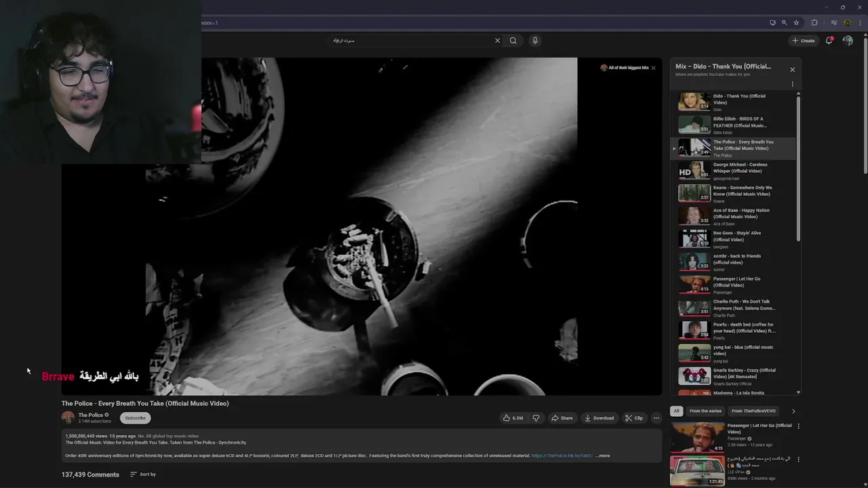Dislike the video with thumbs down
868x488 pixels.
[536, 418]
